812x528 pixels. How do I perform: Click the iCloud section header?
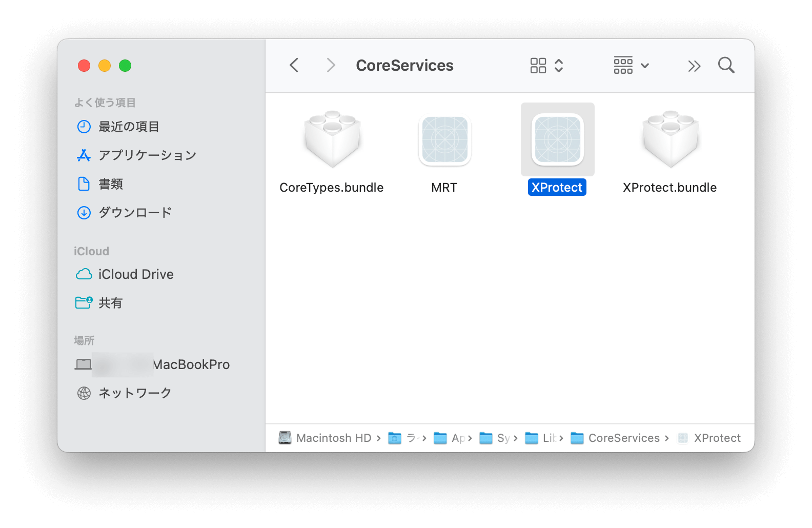tap(92, 251)
